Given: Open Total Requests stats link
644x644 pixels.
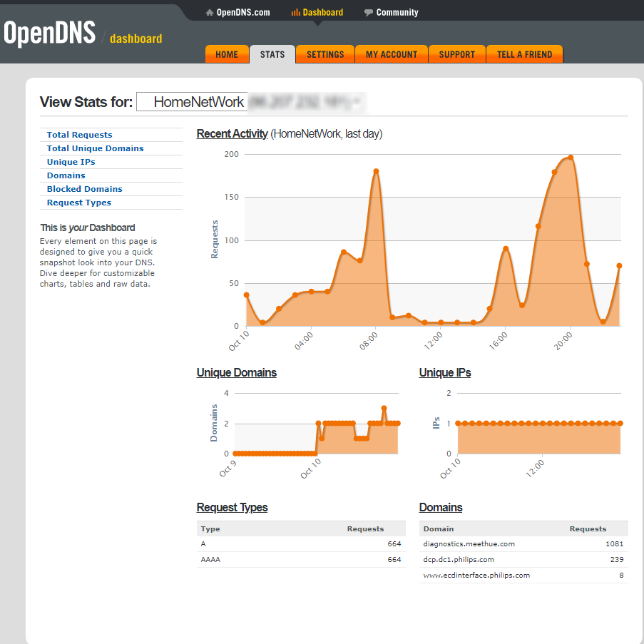Looking at the screenshot, I should pyautogui.click(x=79, y=135).
